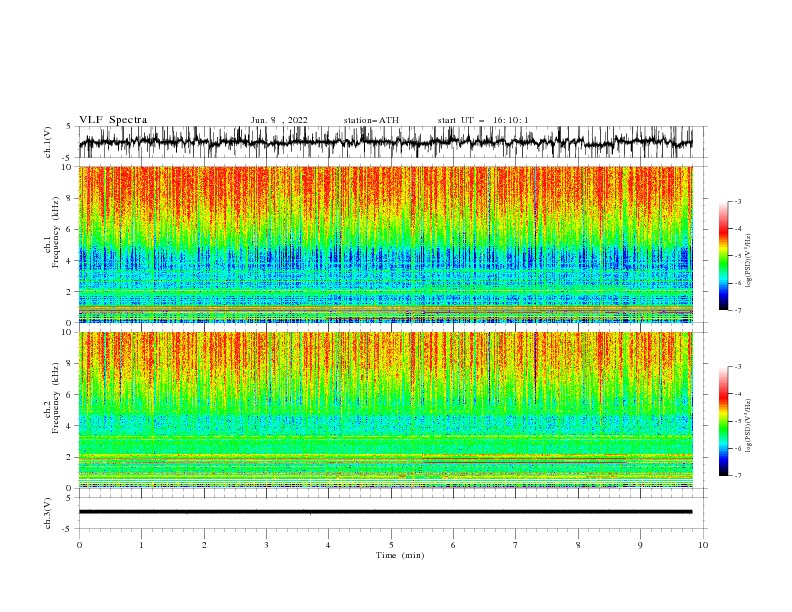Select the "Time (min)" axis label
792x612 pixels.
click(x=400, y=555)
